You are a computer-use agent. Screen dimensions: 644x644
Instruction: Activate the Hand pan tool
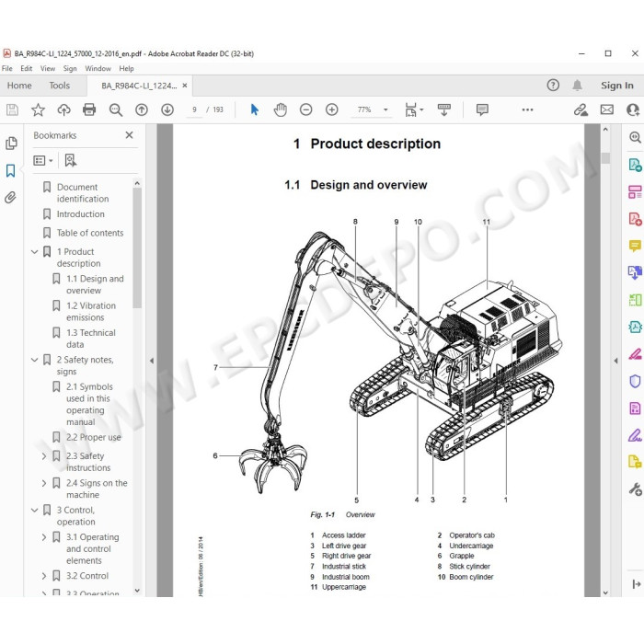coord(280,109)
